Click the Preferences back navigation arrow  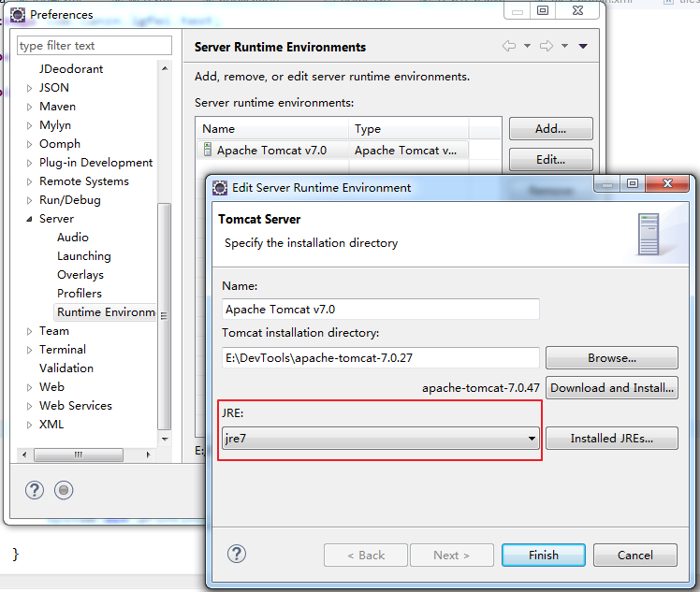[509, 46]
